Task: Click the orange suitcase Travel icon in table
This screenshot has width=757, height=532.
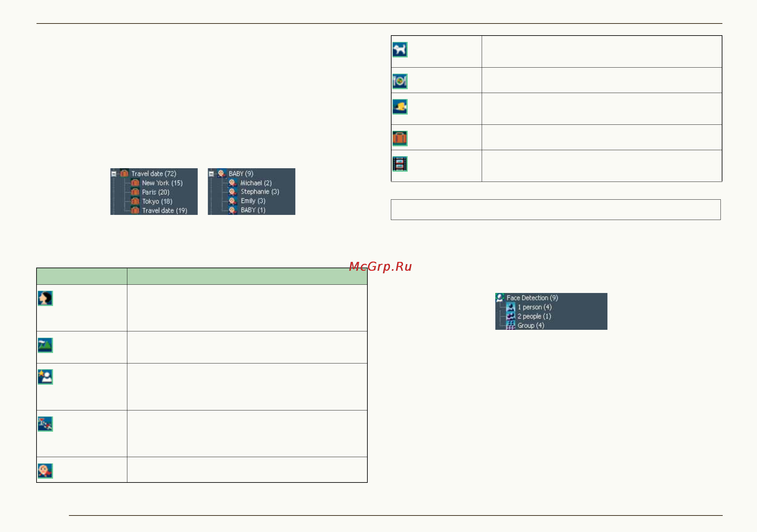Action: coord(399,138)
